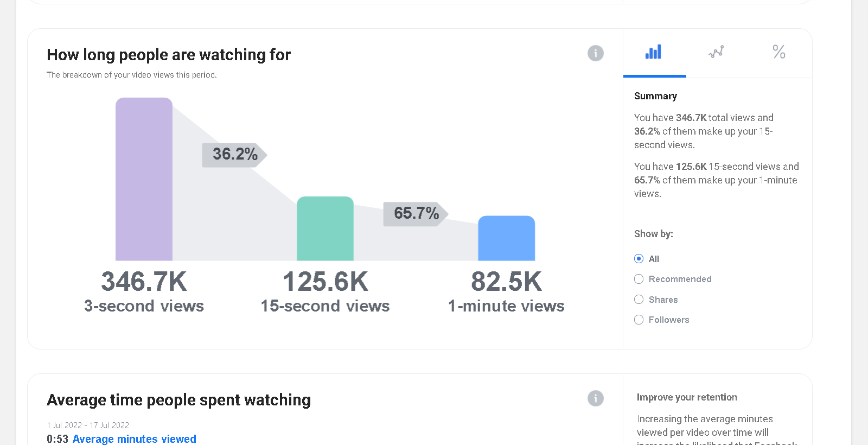Click the Improve your retention heading
The width and height of the screenshot is (868, 445).
tap(687, 397)
